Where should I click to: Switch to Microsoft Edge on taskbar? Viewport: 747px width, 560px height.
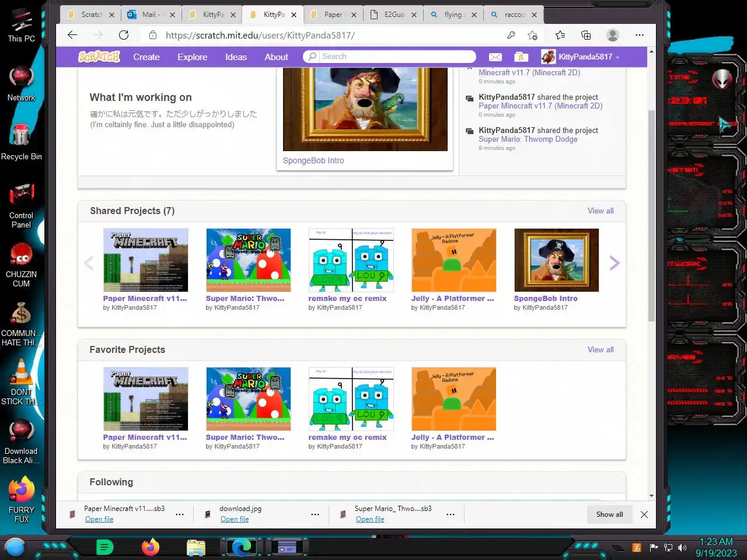point(242,547)
